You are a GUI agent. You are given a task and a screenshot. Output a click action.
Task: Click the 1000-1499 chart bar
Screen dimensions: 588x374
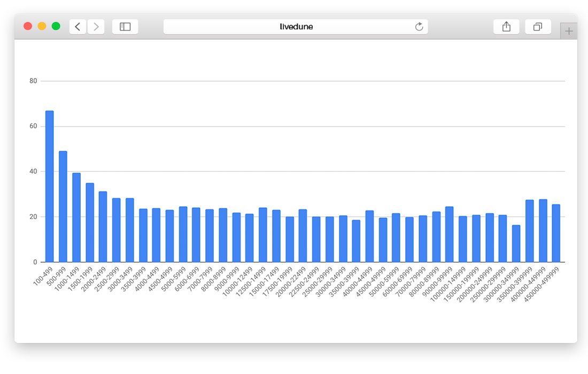76,217
